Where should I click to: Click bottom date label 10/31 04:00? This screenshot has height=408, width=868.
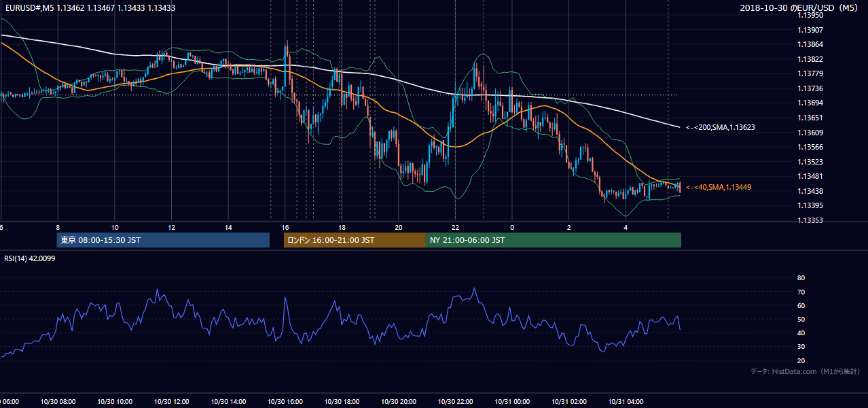click(x=626, y=402)
